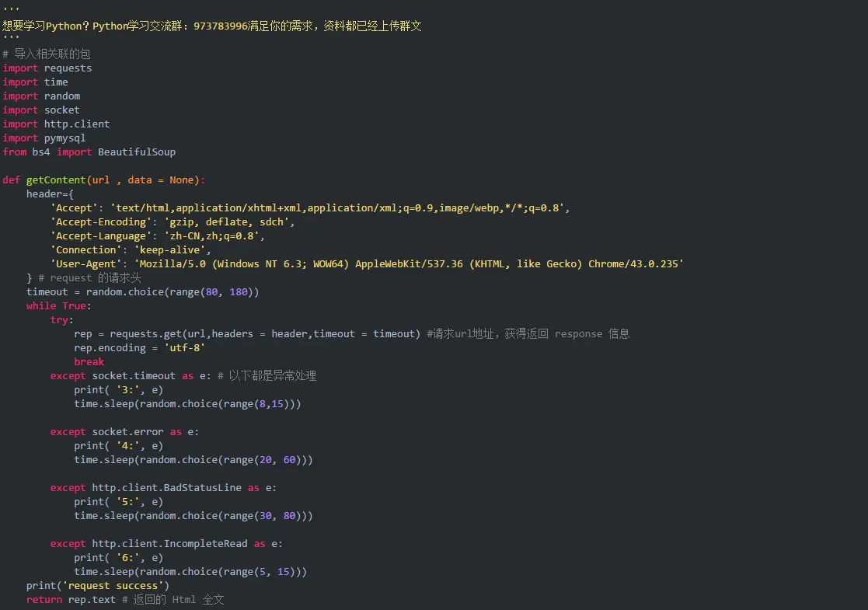Click the "print( '3:', e)" line
Viewport: 868px width, 610px height.
118,389
